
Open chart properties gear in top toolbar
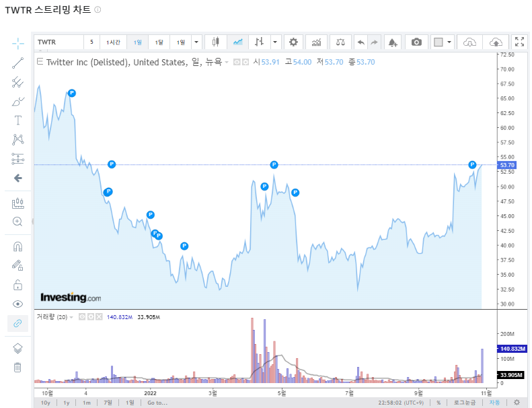click(293, 42)
